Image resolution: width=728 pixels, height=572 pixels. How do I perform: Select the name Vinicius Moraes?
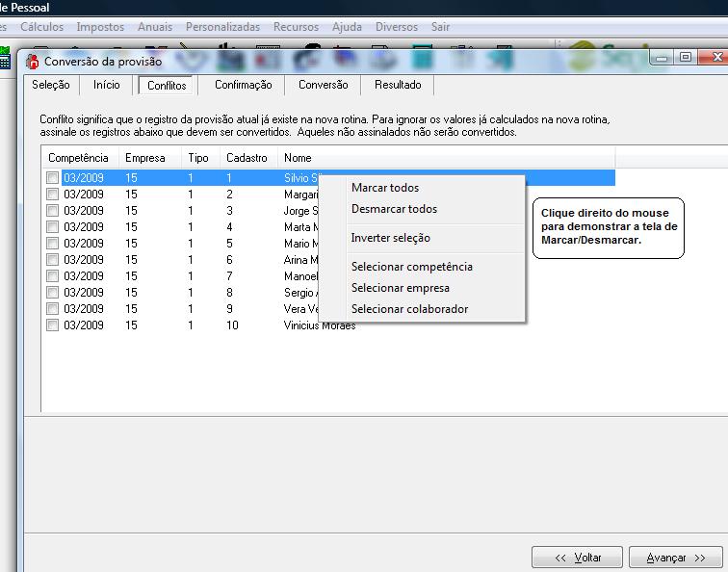pos(320,325)
